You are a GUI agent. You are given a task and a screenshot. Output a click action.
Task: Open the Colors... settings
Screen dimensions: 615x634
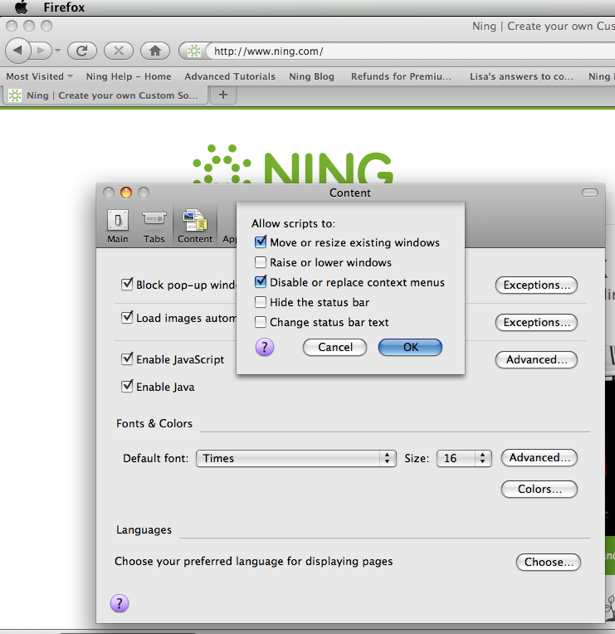(539, 489)
